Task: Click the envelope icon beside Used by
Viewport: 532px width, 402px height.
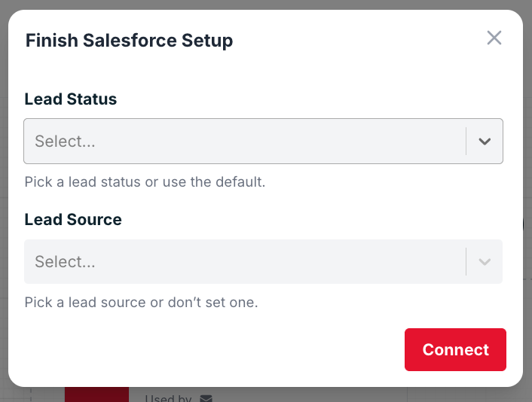Action: tap(206, 398)
